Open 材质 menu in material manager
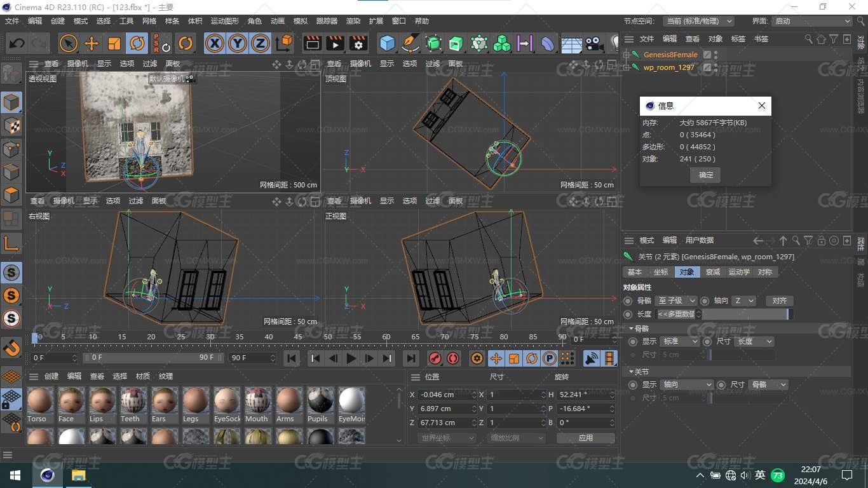Image resolution: width=868 pixels, height=488 pixels. 143,376
